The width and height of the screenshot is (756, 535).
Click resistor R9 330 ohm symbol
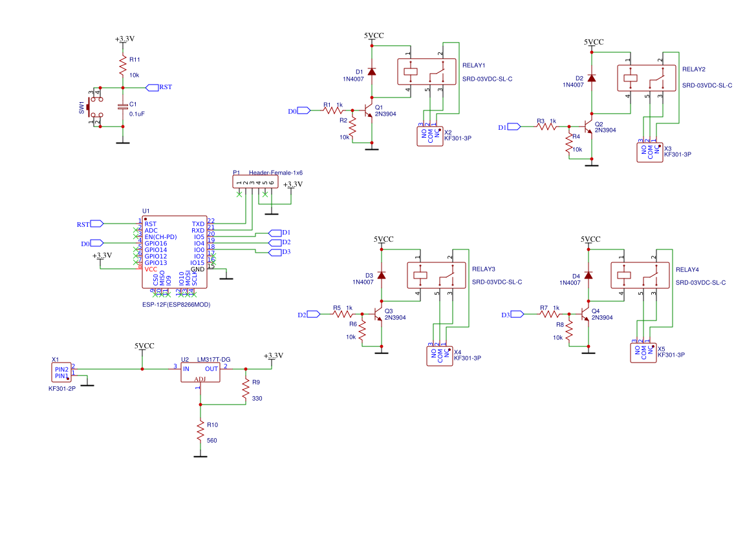(x=246, y=390)
